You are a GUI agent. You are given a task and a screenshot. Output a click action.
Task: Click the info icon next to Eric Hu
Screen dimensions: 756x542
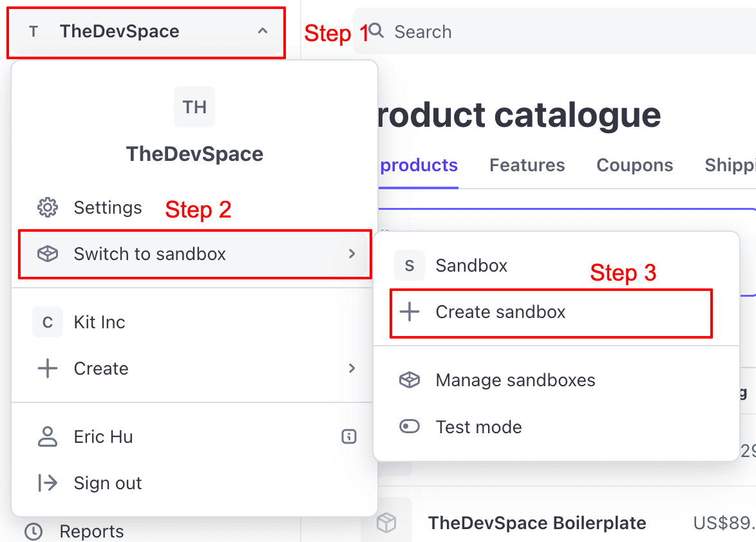(348, 436)
